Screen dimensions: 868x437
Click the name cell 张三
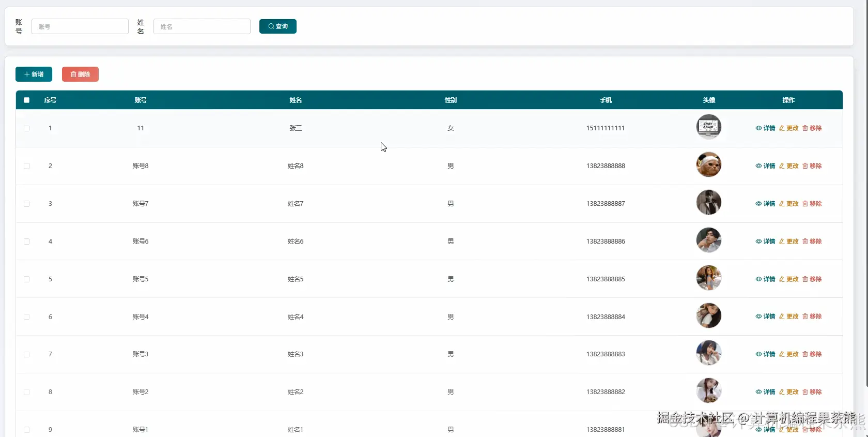point(296,128)
